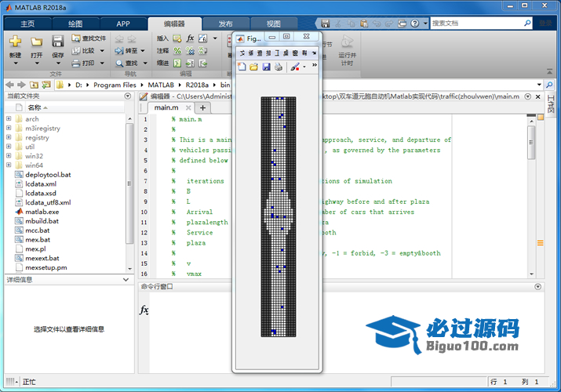Click the back arrow in folder toolbar

pyautogui.click(x=9, y=85)
